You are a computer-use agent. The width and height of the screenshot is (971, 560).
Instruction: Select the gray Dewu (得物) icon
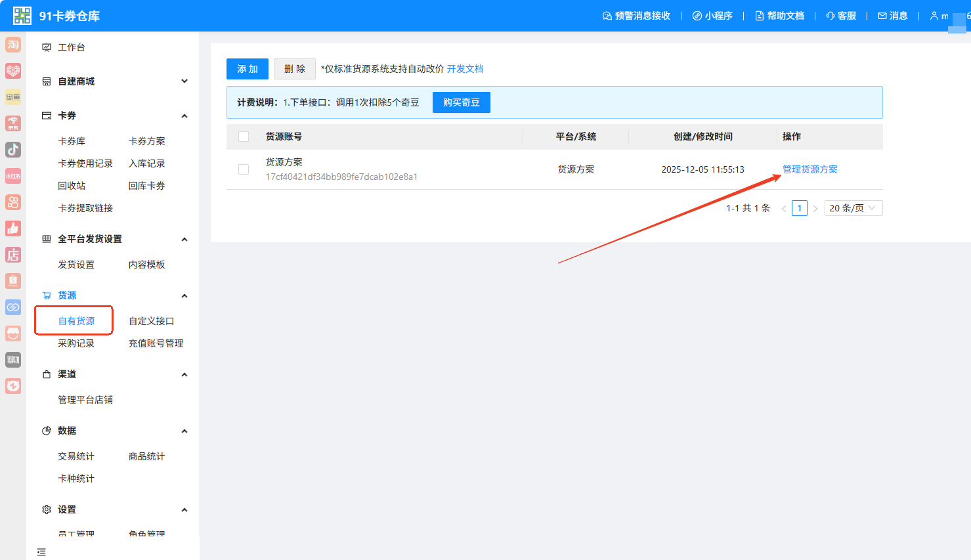(13, 360)
